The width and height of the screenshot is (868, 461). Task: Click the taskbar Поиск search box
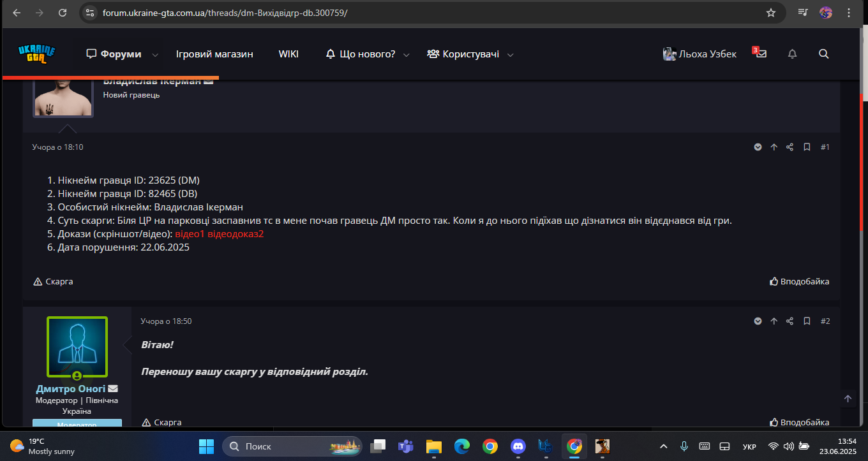click(292, 446)
